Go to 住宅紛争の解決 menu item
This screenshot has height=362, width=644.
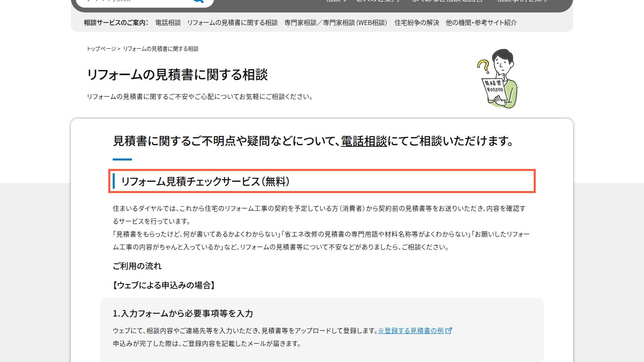click(417, 23)
